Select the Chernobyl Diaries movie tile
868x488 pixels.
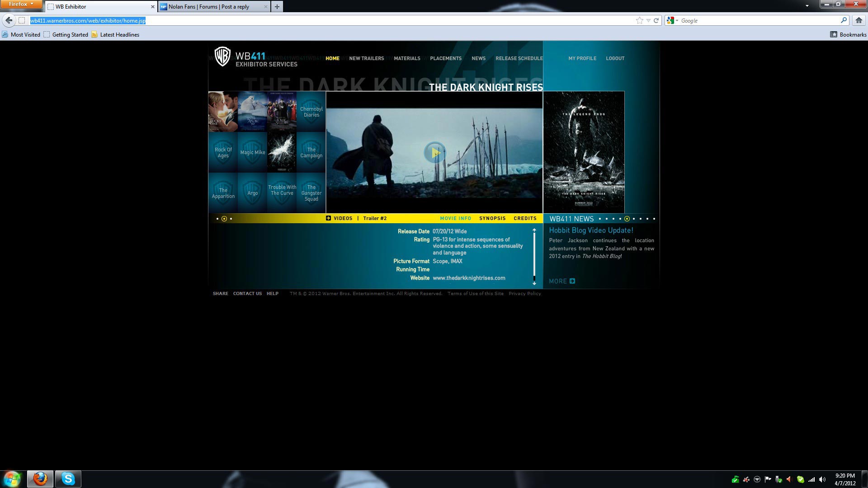point(311,112)
